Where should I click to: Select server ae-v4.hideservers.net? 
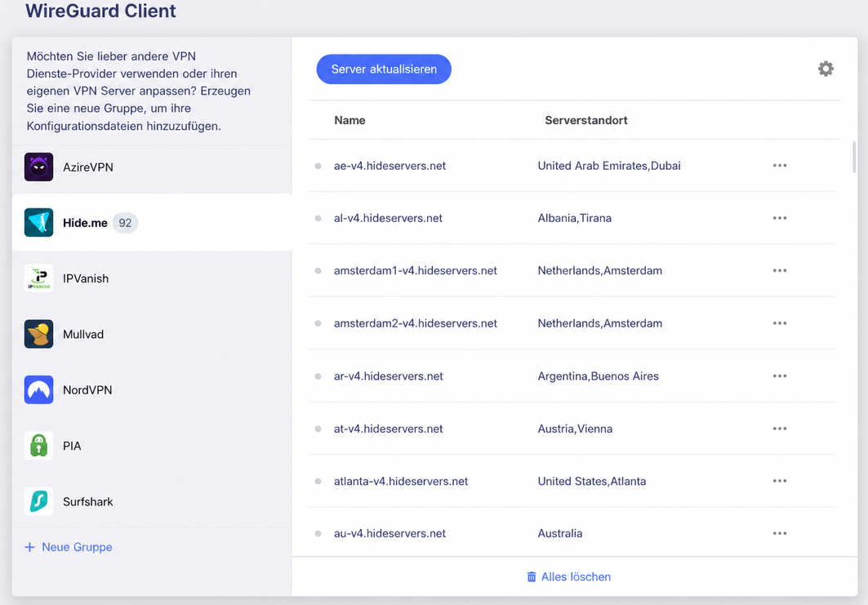(389, 166)
